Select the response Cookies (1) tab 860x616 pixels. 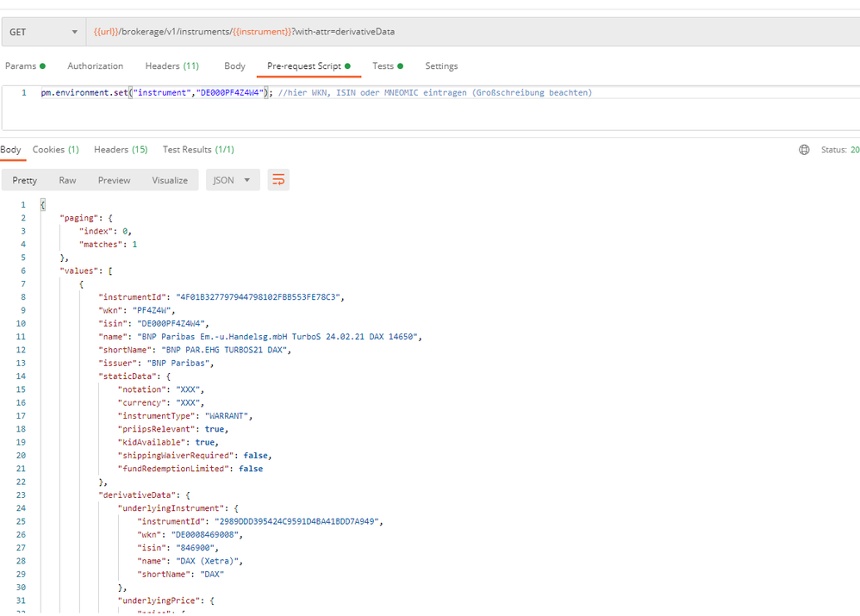(55, 150)
